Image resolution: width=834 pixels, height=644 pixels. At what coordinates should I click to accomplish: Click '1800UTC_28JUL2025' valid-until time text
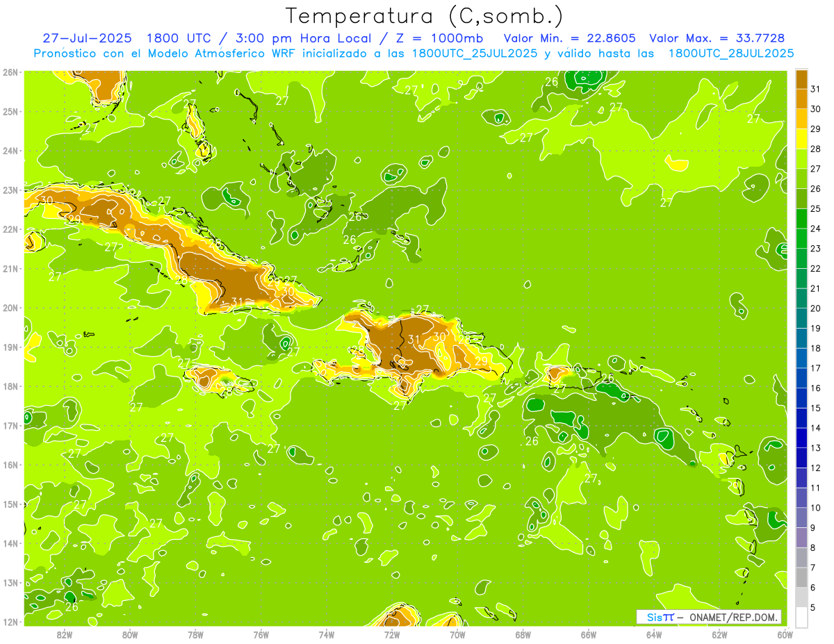731,53
